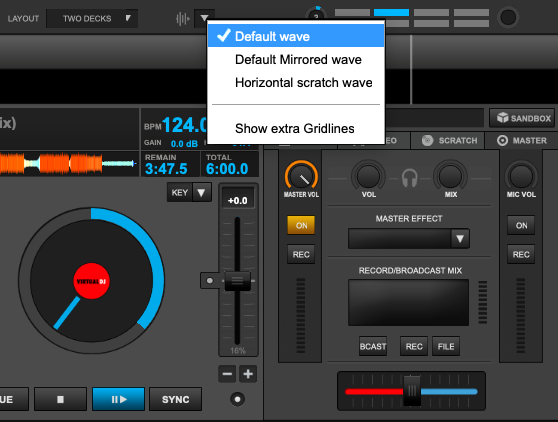Stop deck playback with square icon
Screen dimensions: 558x422
pos(60,399)
